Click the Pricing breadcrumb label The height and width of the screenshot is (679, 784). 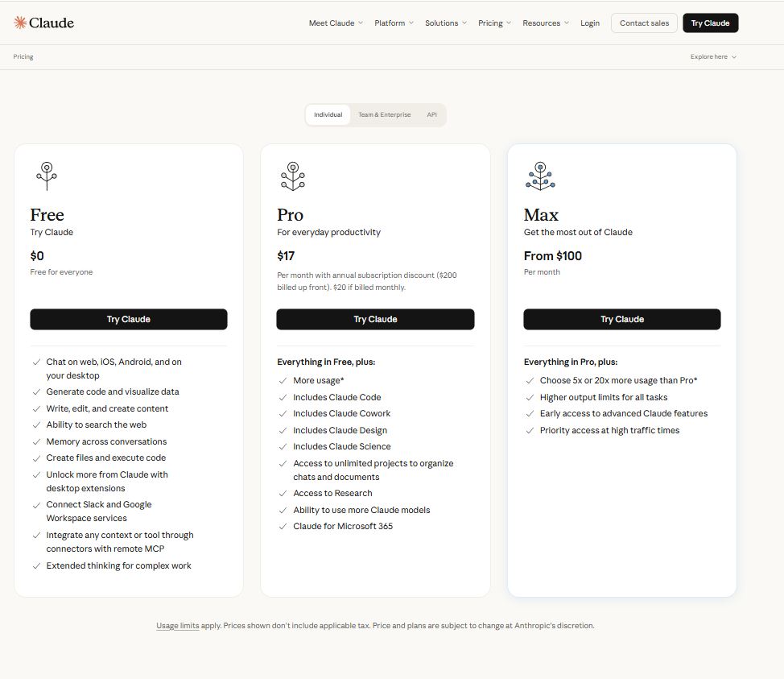[23, 57]
